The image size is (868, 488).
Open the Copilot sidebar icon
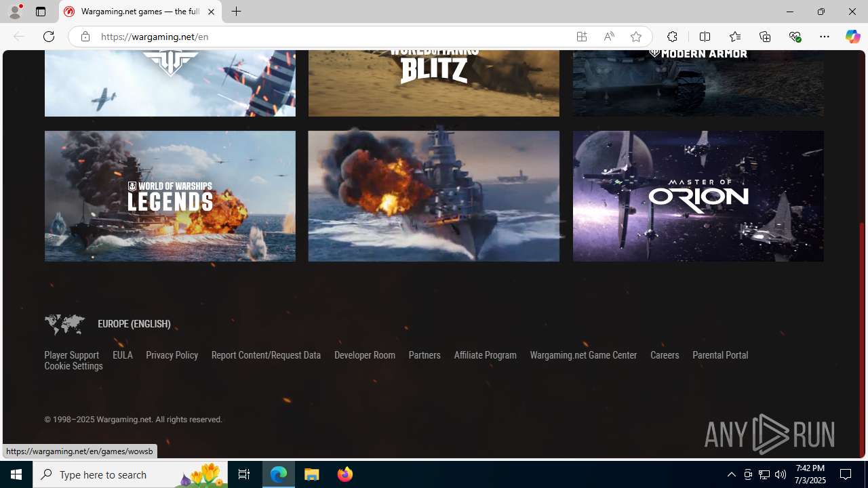click(852, 37)
